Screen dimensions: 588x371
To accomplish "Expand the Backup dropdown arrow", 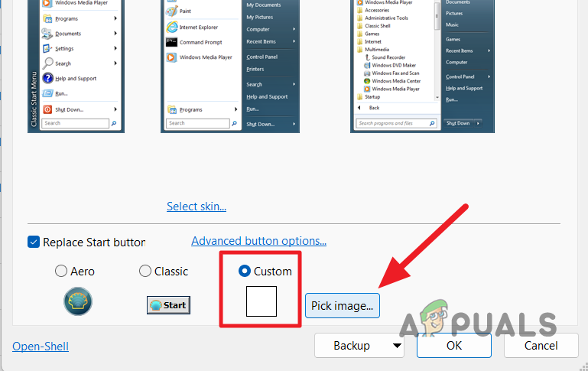I will pyautogui.click(x=397, y=346).
